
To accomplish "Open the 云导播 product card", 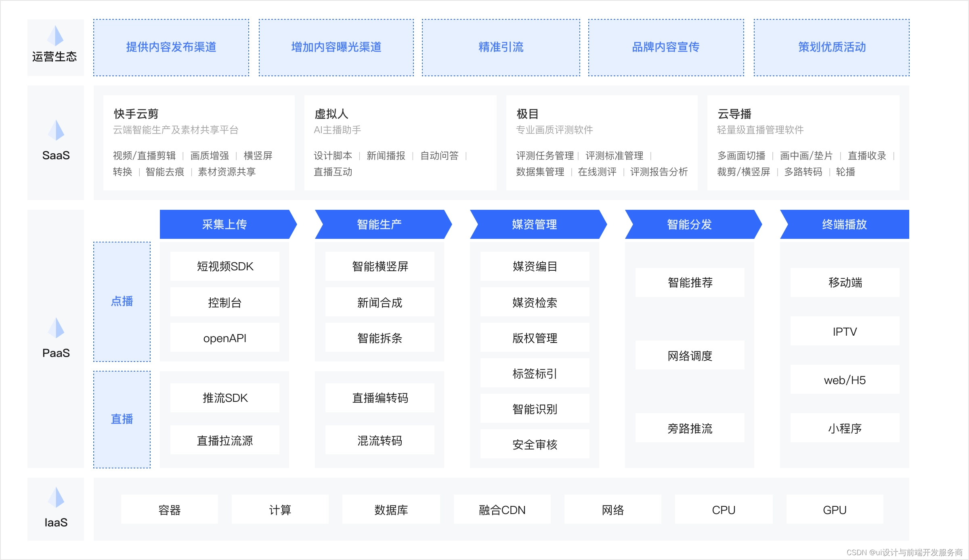I will coord(803,142).
